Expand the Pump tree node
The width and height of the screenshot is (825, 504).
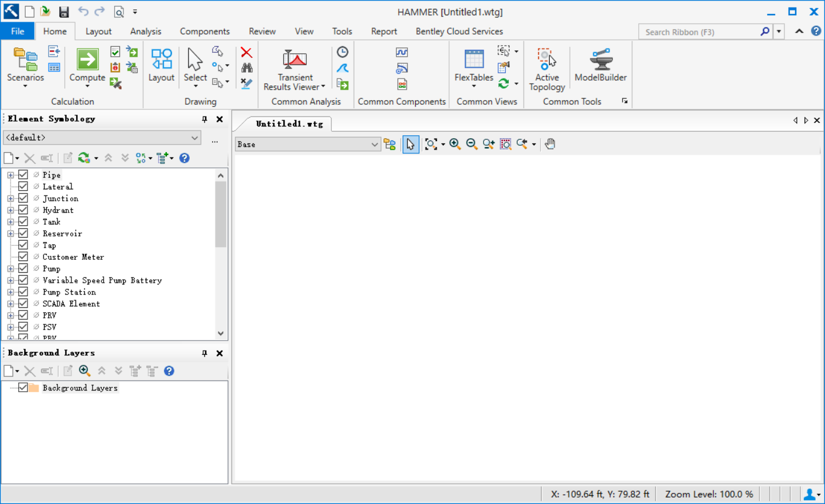pyautogui.click(x=11, y=269)
